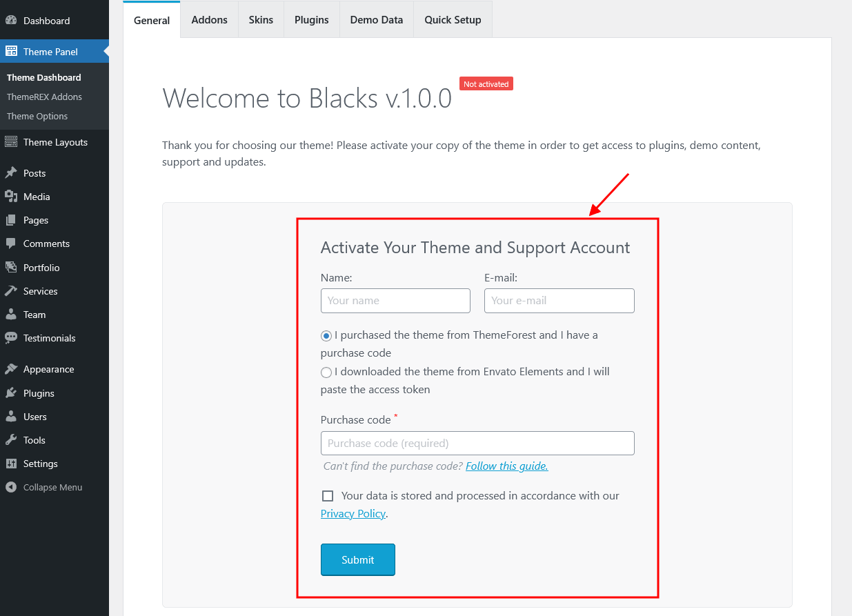Focus the Your name input field
This screenshot has height=616, width=852.
pyautogui.click(x=395, y=301)
